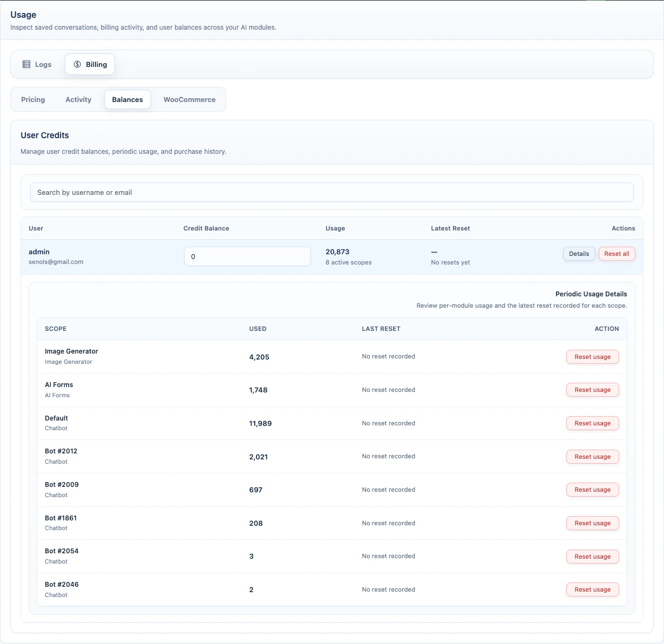Reset usage for Image Generator scope
The image size is (664, 644).
click(x=592, y=357)
